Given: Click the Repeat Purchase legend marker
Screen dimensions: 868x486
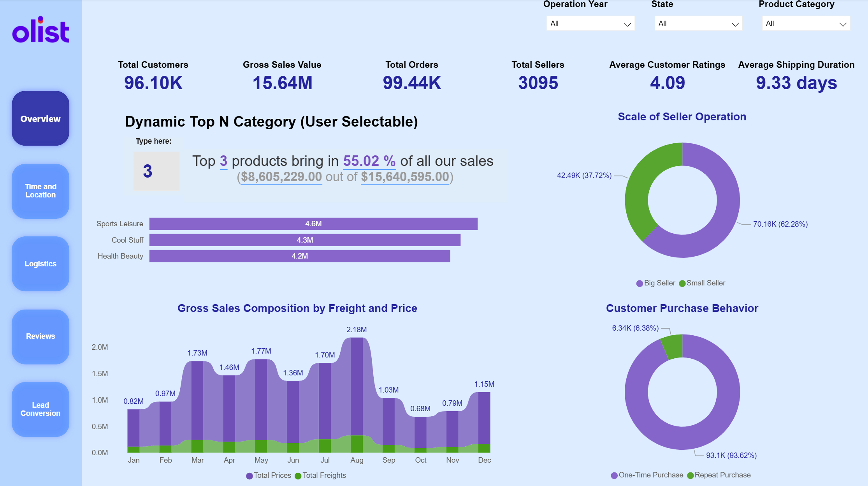Looking at the screenshot, I should click(691, 475).
